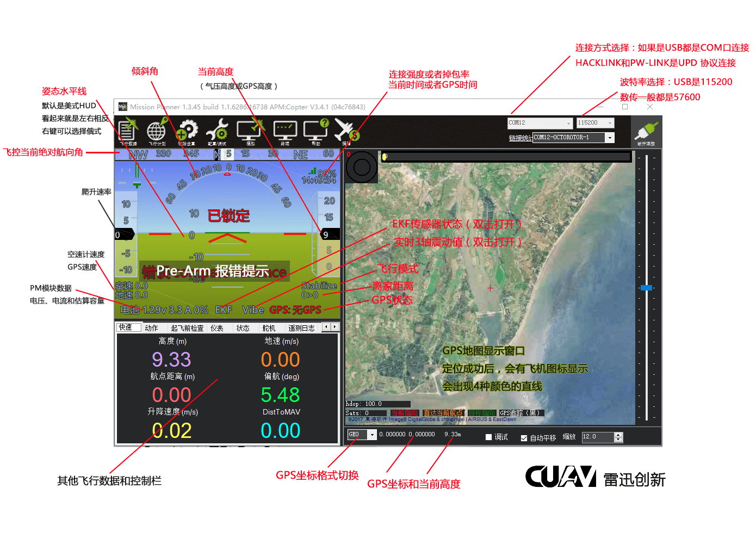Click the 高度 (m) value 9.33
The image size is (756, 544).
(x=172, y=360)
